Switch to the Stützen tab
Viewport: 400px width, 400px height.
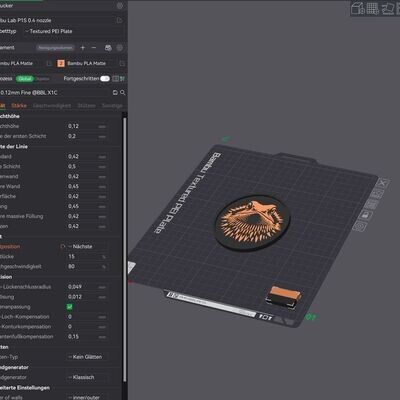point(86,106)
